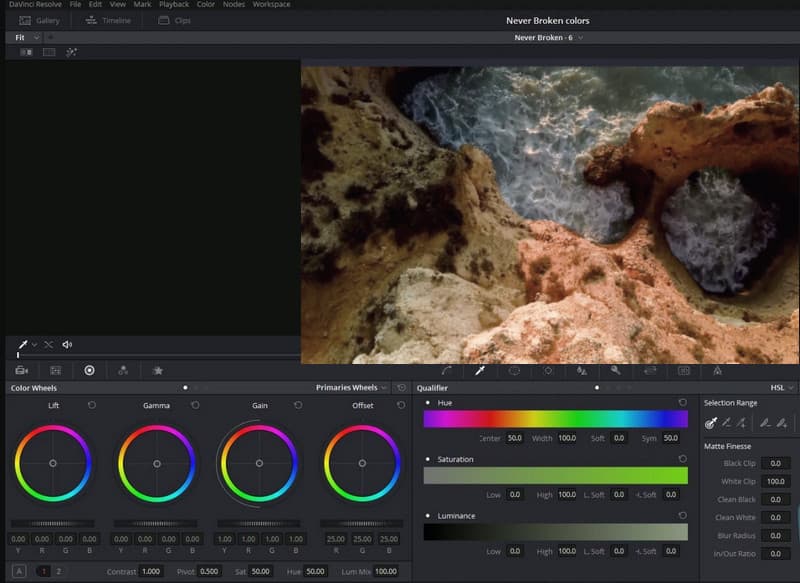
Task: Open the Fit zoom level dropdown
Action: click(27, 38)
